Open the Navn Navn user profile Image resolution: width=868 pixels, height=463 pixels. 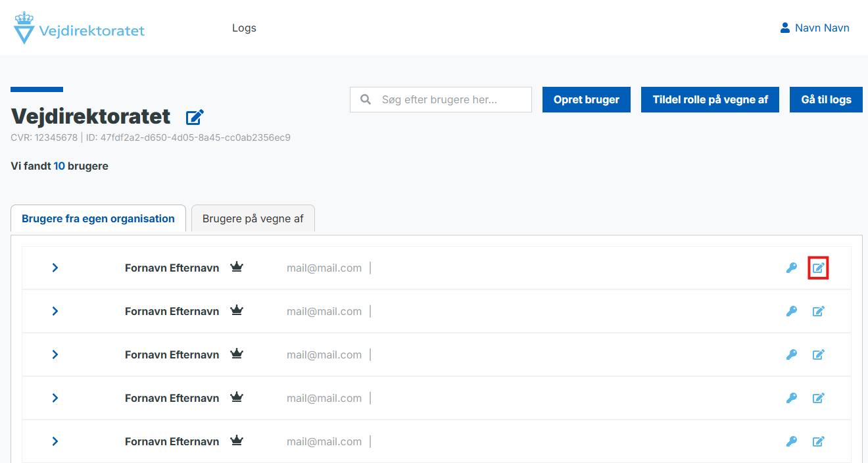(x=815, y=28)
